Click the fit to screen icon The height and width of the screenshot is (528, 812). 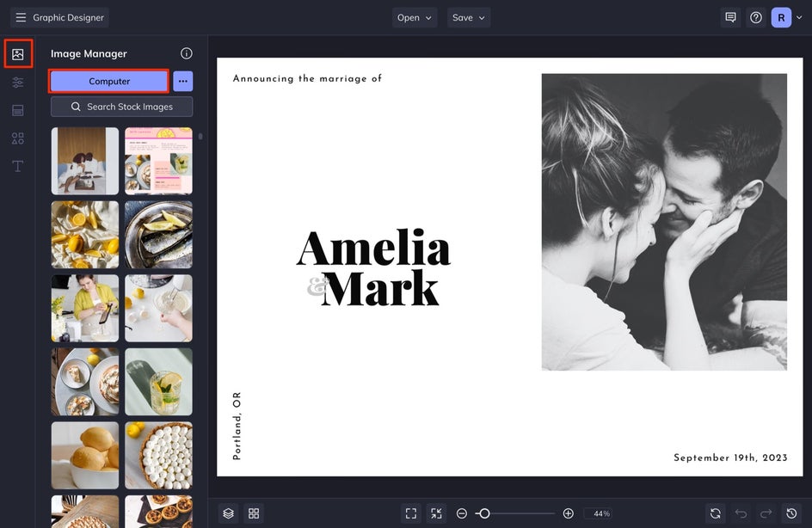tap(411, 513)
